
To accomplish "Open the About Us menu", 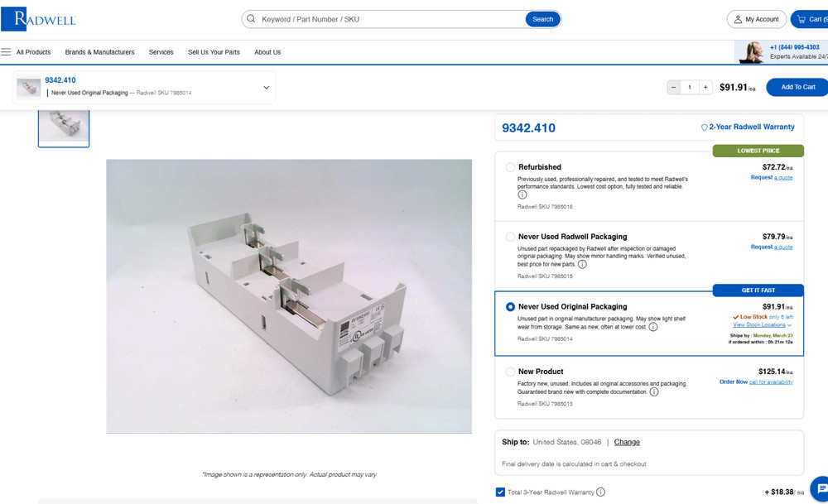I will (x=267, y=52).
